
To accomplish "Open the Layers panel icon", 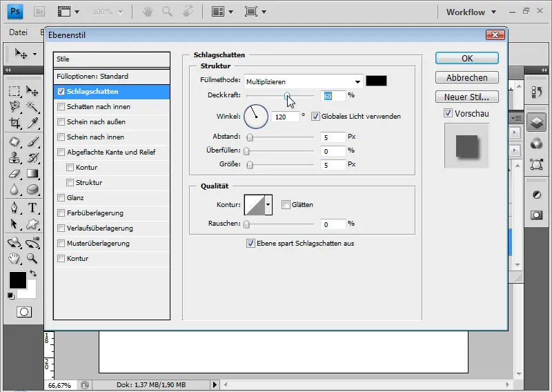I will point(536,122).
